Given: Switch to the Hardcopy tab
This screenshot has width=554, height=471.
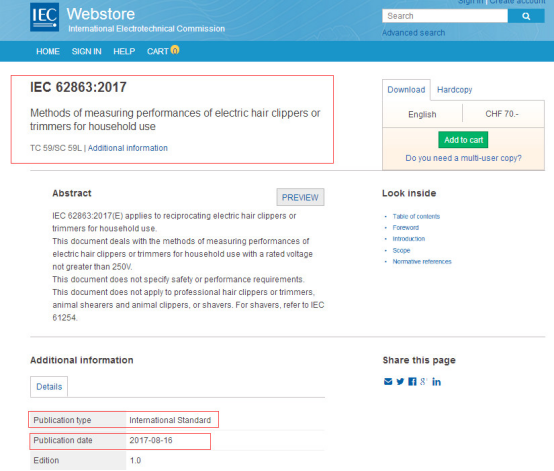Looking at the screenshot, I should point(454,90).
